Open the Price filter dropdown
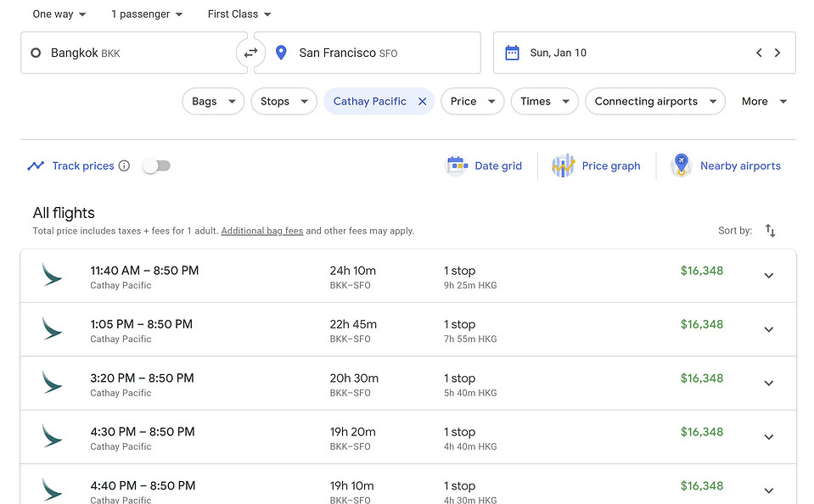The width and height of the screenshot is (814, 504). (473, 101)
